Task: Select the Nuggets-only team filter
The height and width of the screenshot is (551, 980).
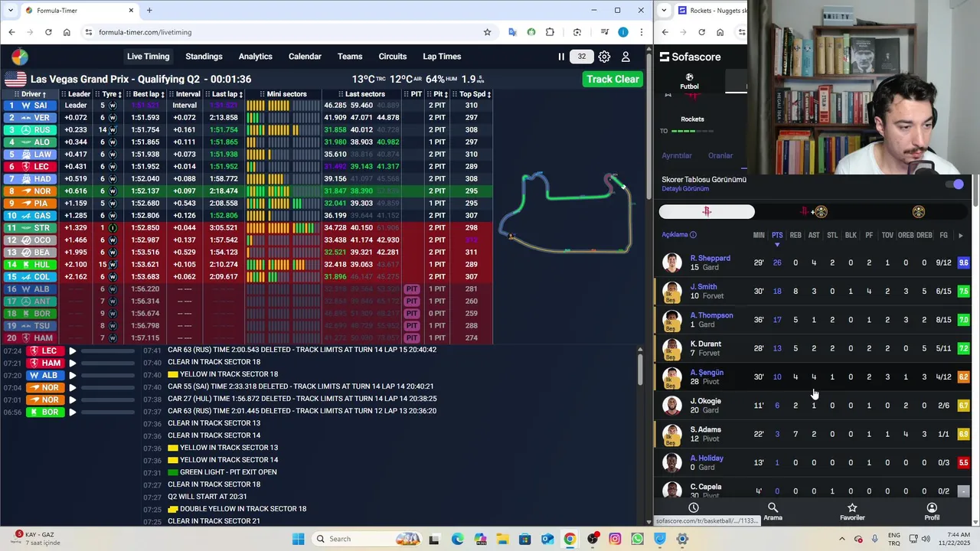Action: point(919,212)
